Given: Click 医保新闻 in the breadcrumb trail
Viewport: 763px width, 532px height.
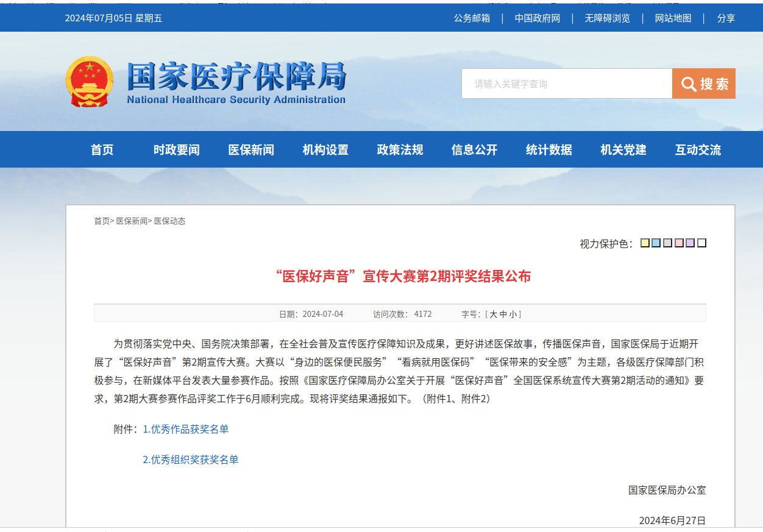Looking at the screenshot, I should [x=132, y=221].
